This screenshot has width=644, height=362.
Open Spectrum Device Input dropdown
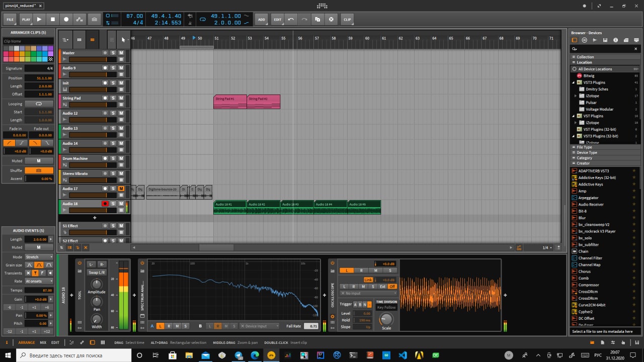pyautogui.click(x=259, y=326)
